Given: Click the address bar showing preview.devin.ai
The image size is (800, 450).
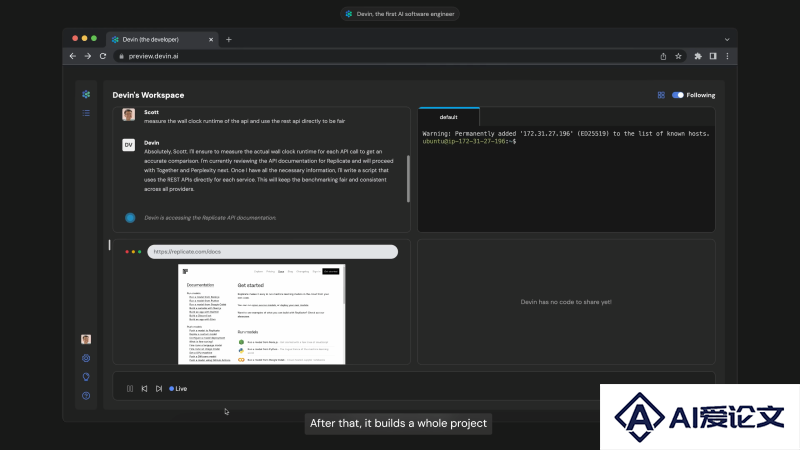Looking at the screenshot, I should (385, 56).
